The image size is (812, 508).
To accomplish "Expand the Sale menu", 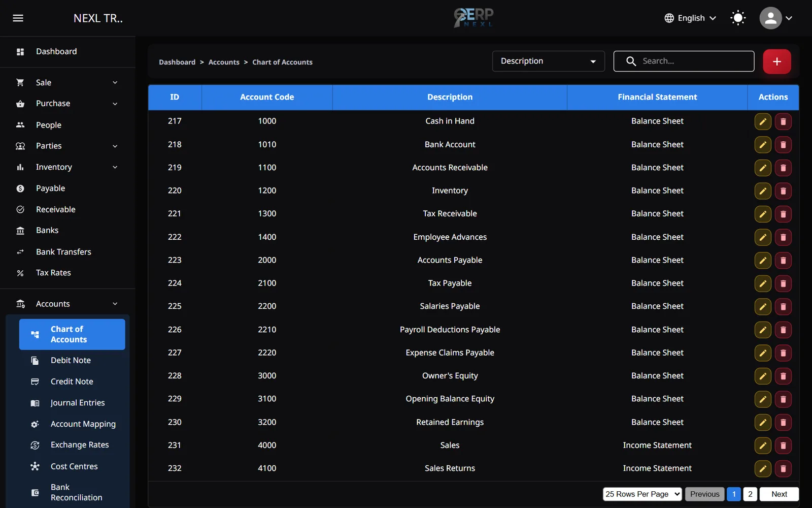I will 67,82.
